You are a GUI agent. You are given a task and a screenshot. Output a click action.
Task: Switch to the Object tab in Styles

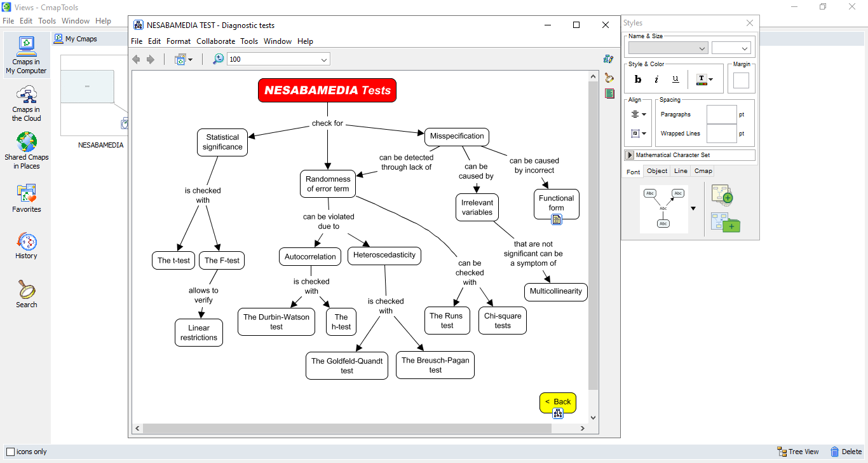(657, 171)
